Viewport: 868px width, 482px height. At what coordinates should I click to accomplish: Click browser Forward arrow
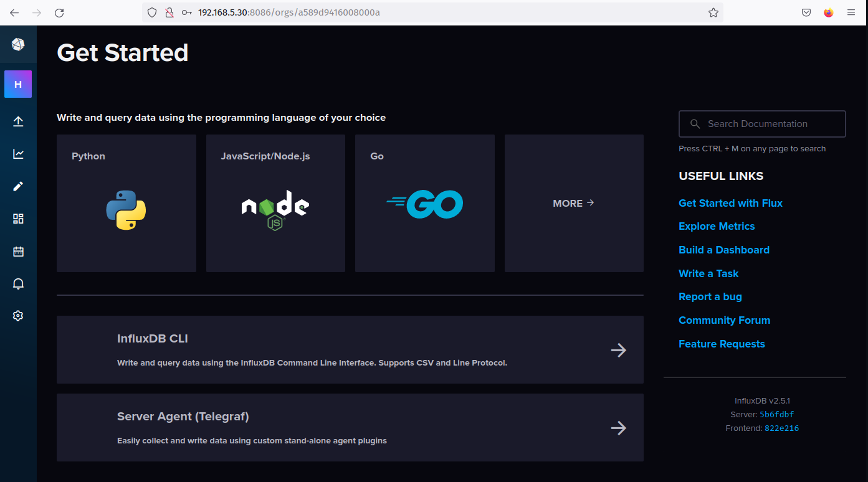tap(37, 12)
